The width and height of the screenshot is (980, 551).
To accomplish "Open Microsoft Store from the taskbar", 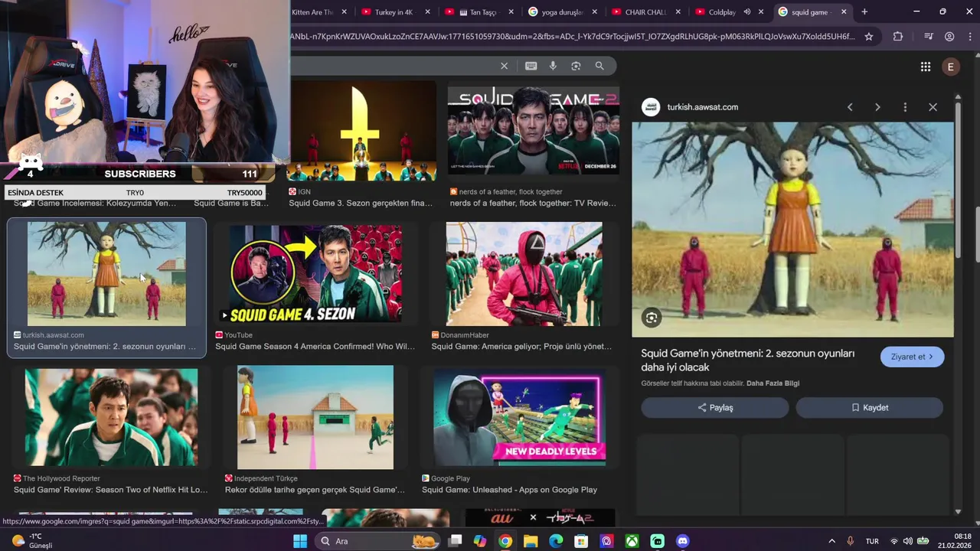I will (x=581, y=541).
